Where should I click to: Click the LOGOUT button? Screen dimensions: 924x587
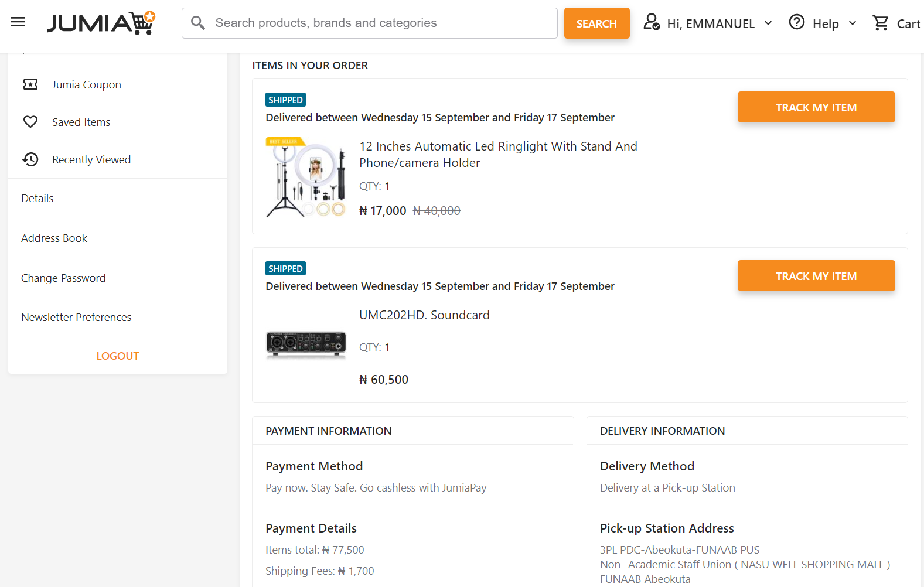(118, 356)
